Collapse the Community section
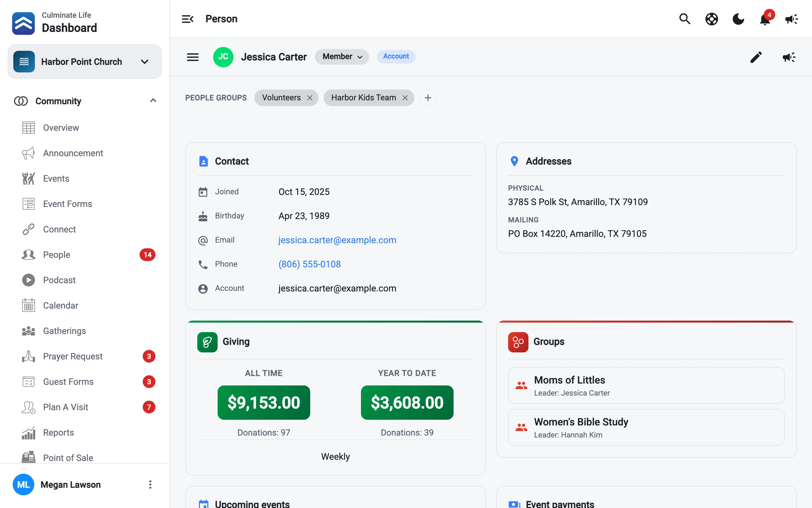Image resolution: width=812 pixels, height=508 pixels. 153,100
